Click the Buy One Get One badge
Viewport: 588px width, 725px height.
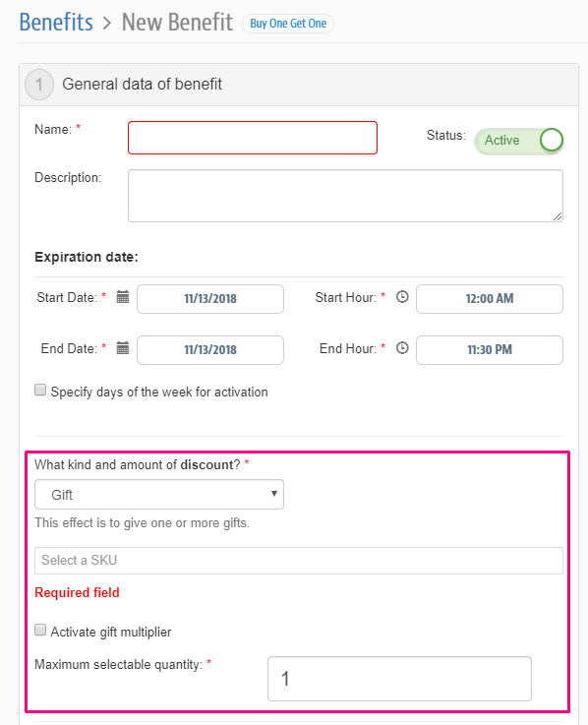click(x=288, y=24)
